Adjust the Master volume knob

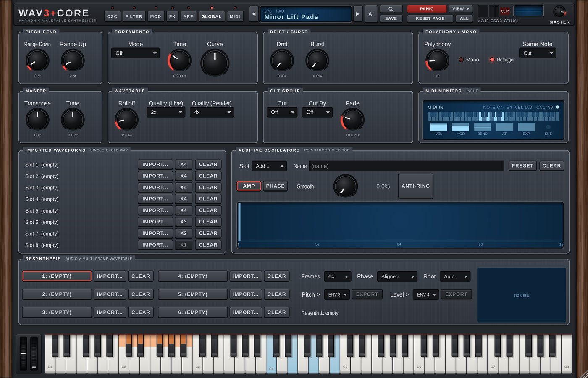click(x=559, y=12)
